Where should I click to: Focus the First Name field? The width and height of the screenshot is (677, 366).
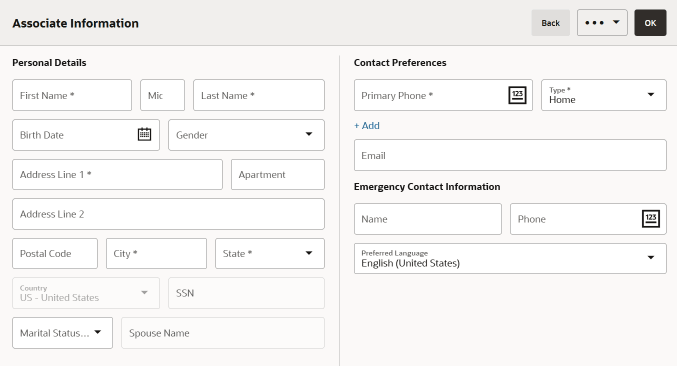pos(72,95)
